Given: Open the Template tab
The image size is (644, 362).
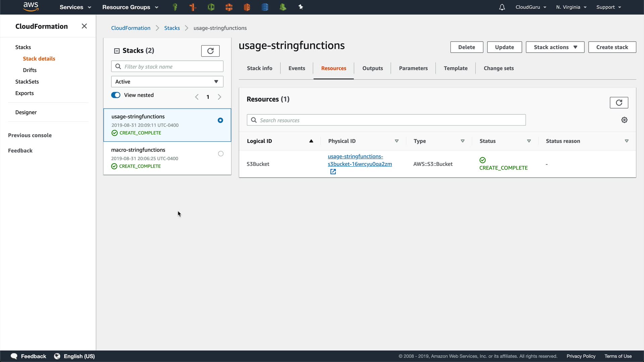Looking at the screenshot, I should pos(455,68).
